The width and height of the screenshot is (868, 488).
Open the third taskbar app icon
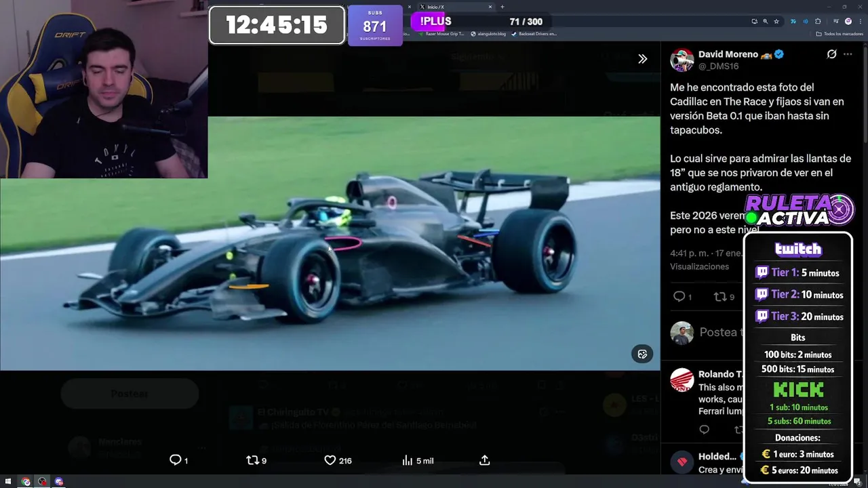pyautogui.click(x=59, y=482)
